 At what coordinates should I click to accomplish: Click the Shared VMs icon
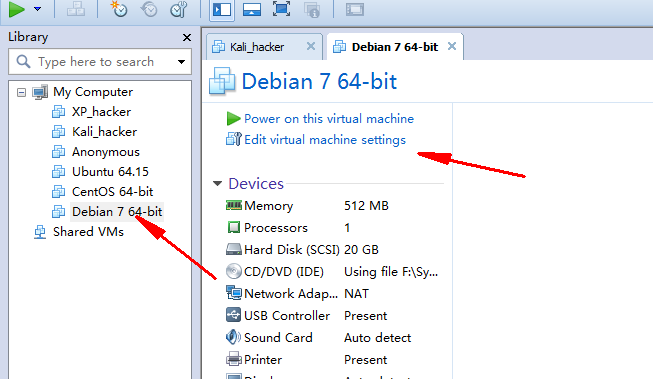pos(40,232)
